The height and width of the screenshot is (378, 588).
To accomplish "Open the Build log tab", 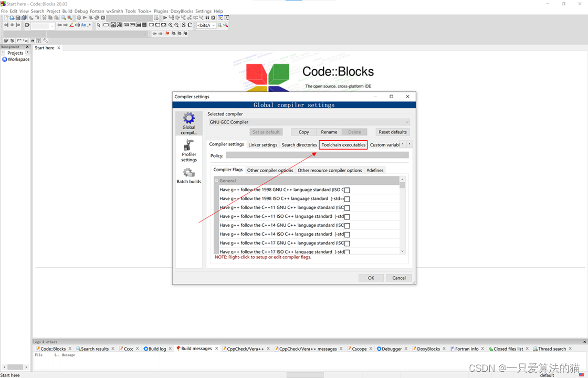I will 157,349.
